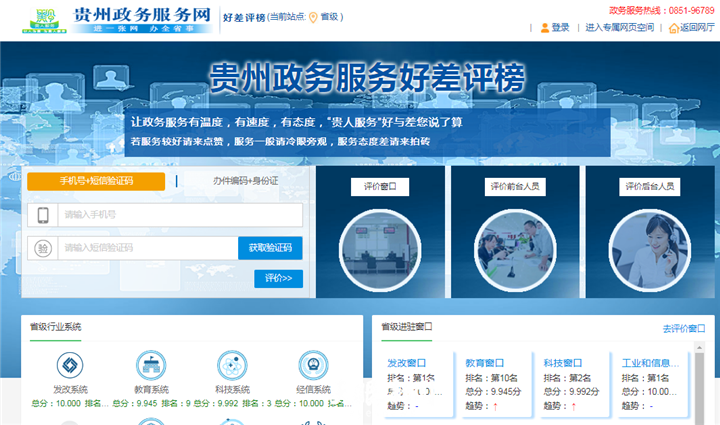The width and height of the screenshot is (720, 425).
Task: Click the 去评价窗口 link
Action: point(685,328)
